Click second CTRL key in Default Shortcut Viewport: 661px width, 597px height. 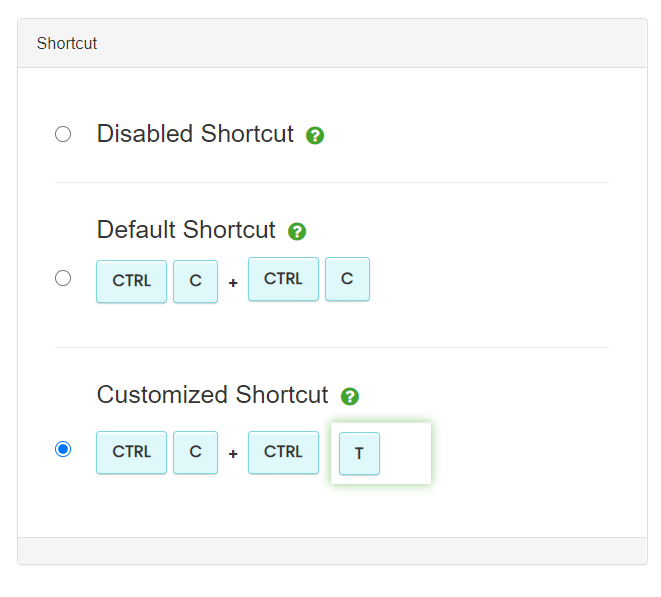tap(283, 279)
